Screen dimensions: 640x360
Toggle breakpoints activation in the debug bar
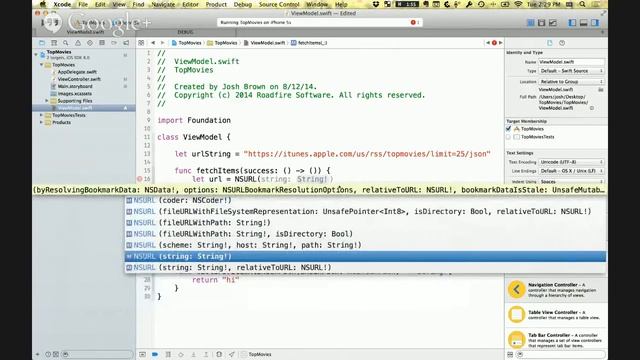(x=155, y=354)
